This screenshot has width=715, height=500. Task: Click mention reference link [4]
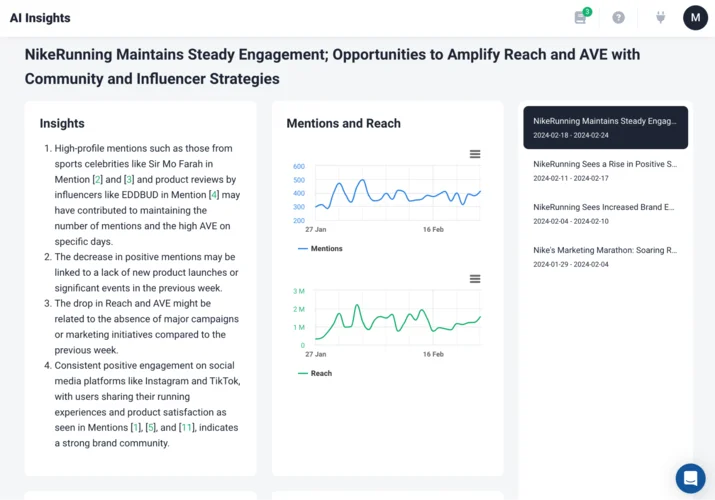[214, 194]
